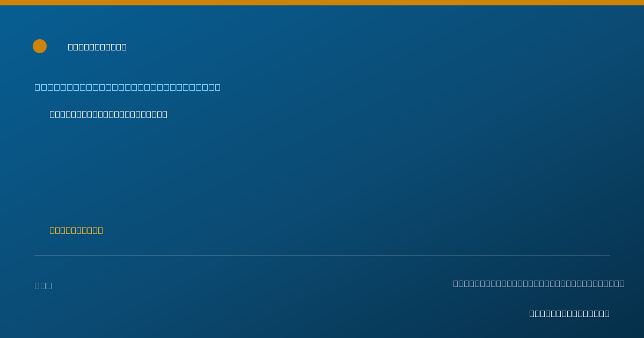Click the start of the bottom-right white text
644x338 pixels.
coord(532,313)
